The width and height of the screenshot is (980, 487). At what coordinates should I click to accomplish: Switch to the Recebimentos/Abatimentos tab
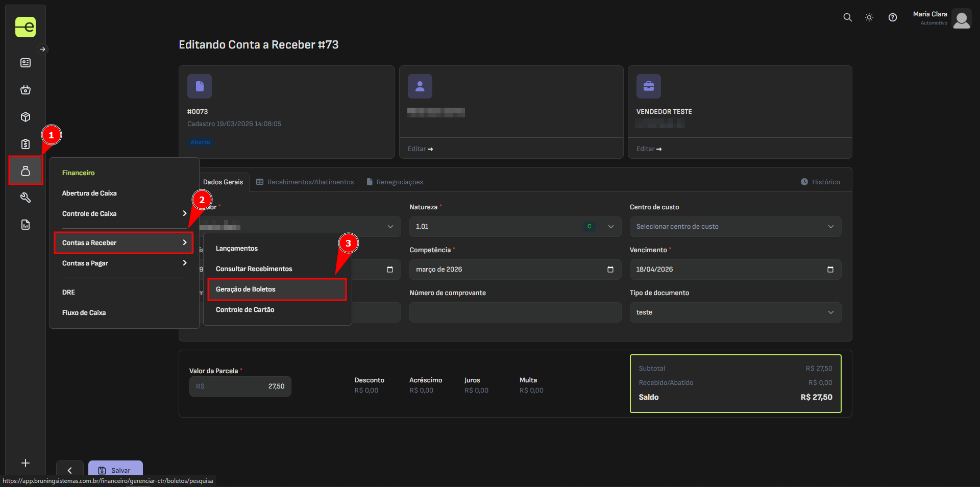(x=305, y=182)
